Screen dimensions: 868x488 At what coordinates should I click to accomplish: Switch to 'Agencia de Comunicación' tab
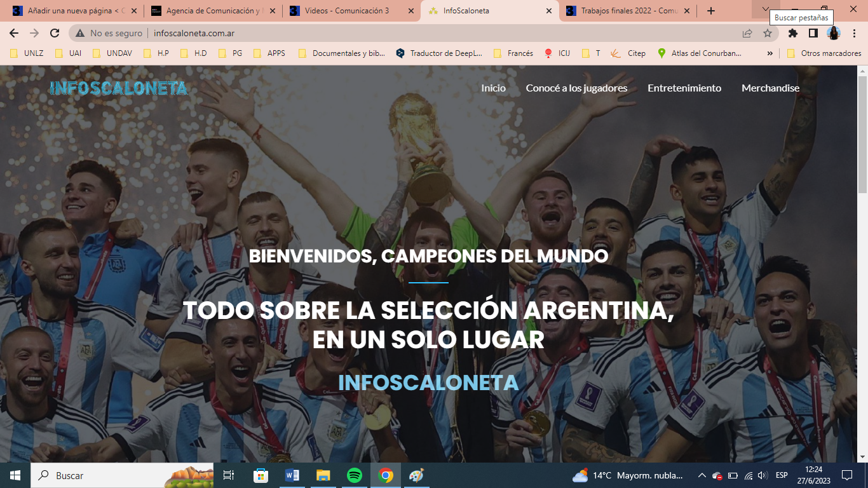[214, 11]
